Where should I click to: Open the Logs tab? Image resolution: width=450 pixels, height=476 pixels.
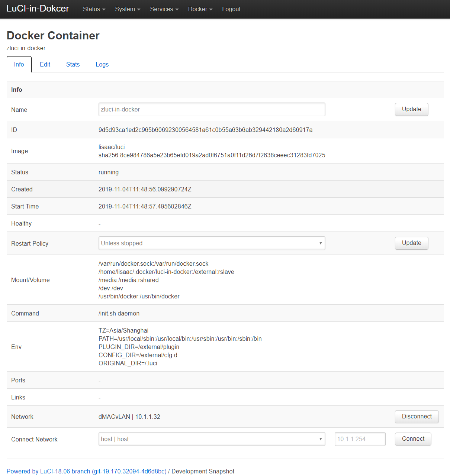point(102,64)
